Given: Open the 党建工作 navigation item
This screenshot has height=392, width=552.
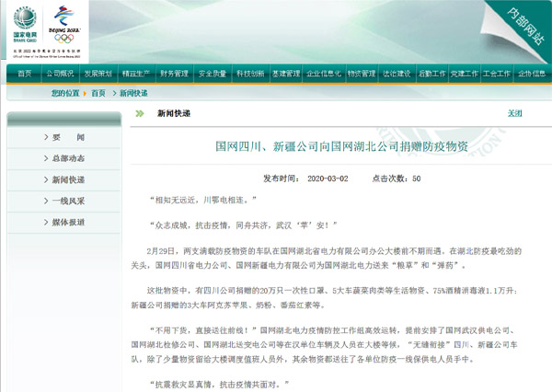Looking at the screenshot, I should [465, 74].
